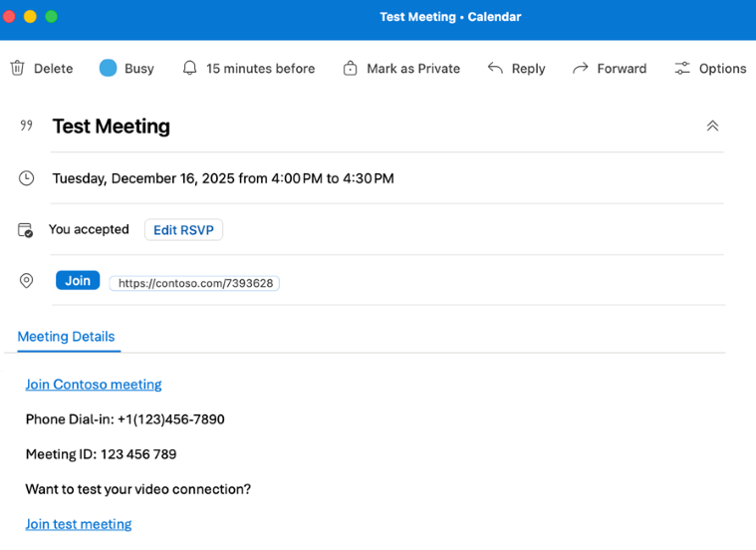The width and height of the screenshot is (756, 550).
Task: Collapse the meeting header with double chevron
Action: [x=712, y=126]
